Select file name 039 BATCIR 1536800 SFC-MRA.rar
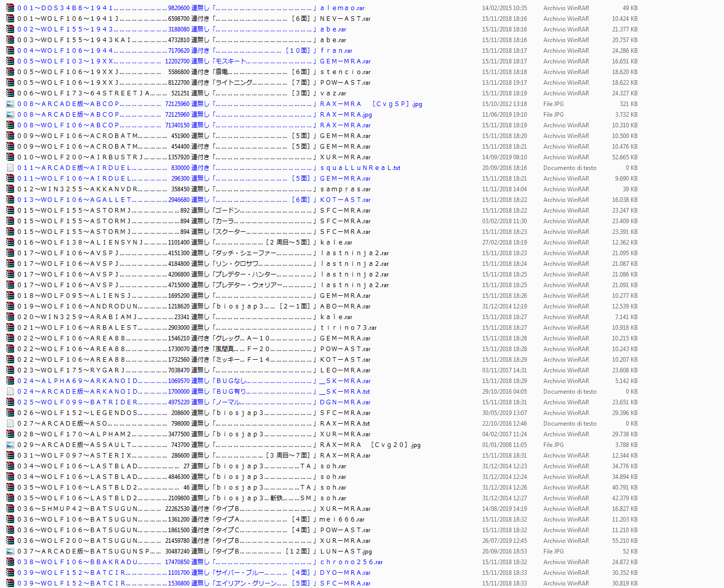 pyautogui.click(x=194, y=583)
